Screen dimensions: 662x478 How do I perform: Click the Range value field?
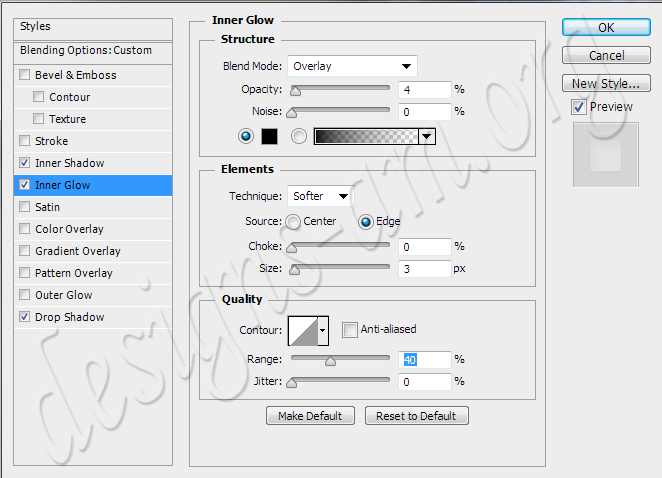click(x=425, y=360)
